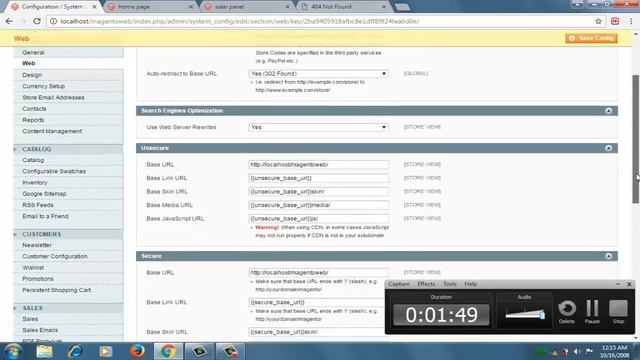Open the Use Web Server Rewrites dropdown
Viewport: 640px width, 360px height.
point(318,127)
